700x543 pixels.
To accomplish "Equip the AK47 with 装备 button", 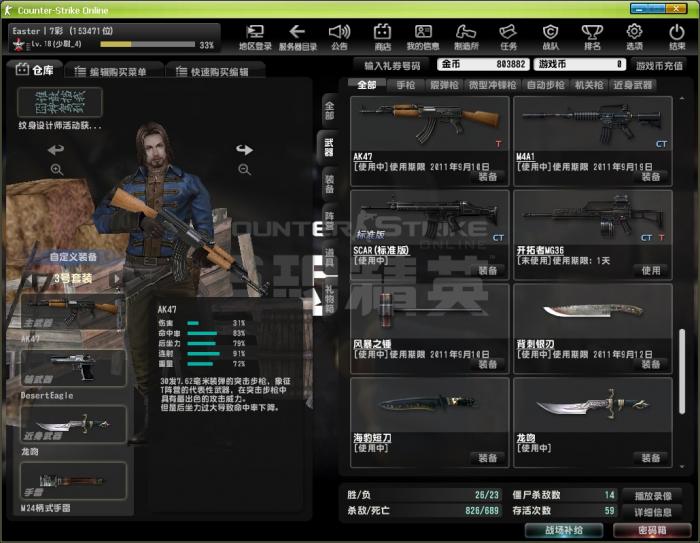I will point(488,177).
